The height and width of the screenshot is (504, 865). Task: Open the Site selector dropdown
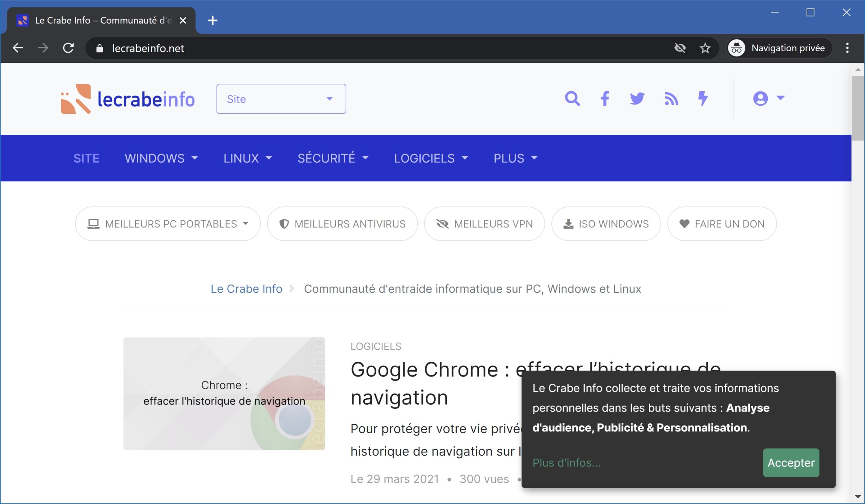[281, 99]
